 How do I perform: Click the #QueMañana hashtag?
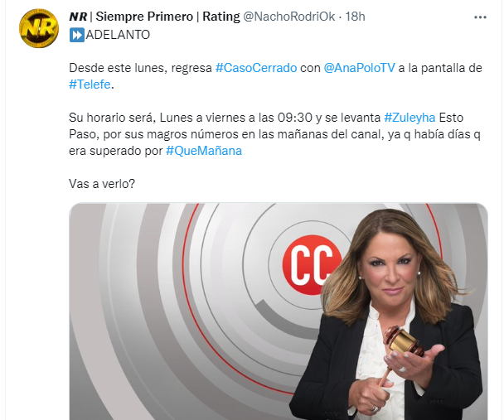click(204, 151)
